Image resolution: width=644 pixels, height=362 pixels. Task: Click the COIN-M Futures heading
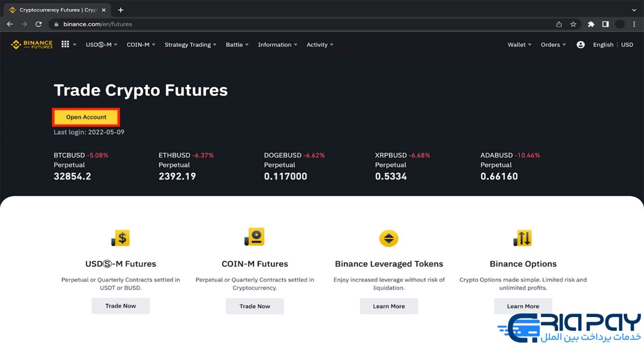click(255, 264)
